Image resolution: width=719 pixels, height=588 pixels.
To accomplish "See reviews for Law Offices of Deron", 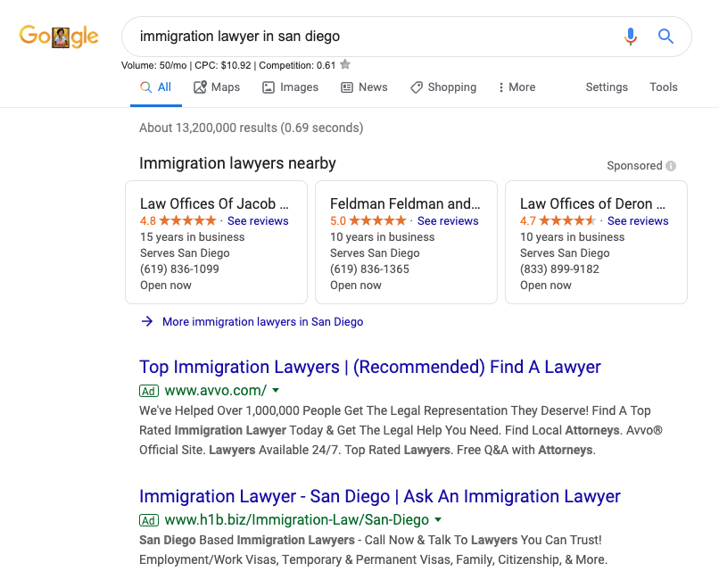I will pos(638,220).
